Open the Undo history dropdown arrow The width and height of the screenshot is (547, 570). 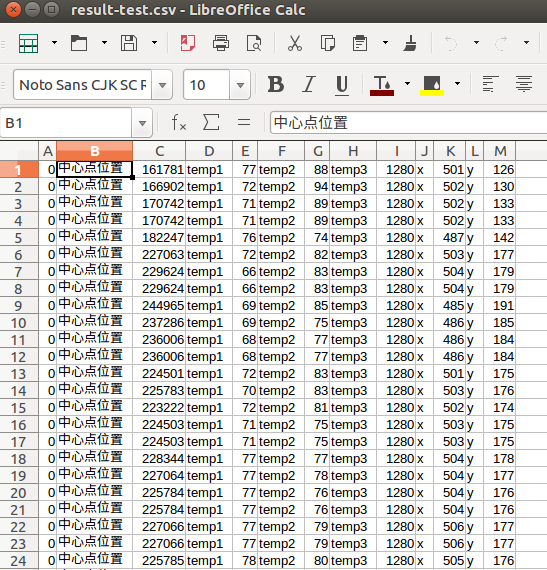(476, 43)
